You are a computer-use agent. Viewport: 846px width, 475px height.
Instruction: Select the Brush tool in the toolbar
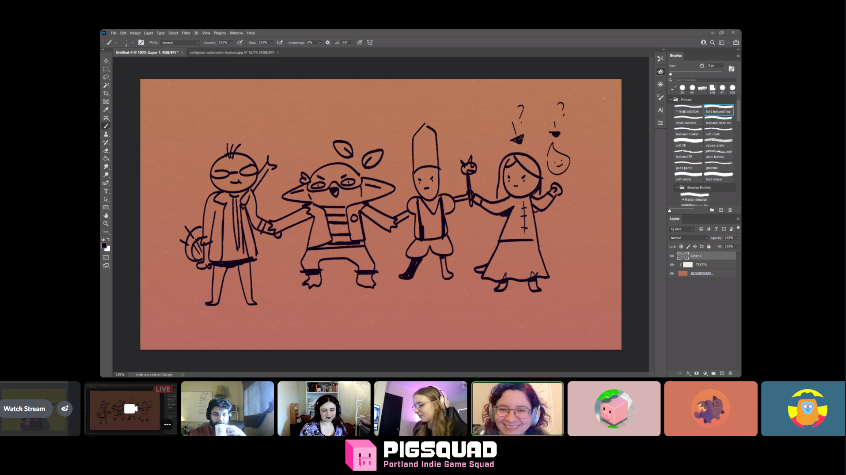point(106,126)
